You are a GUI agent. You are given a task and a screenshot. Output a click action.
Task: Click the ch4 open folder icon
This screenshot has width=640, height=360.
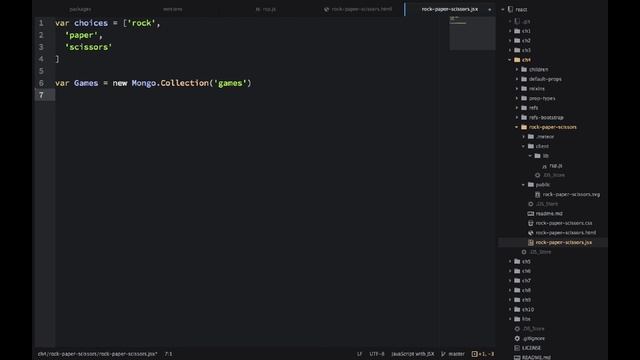pos(517,60)
